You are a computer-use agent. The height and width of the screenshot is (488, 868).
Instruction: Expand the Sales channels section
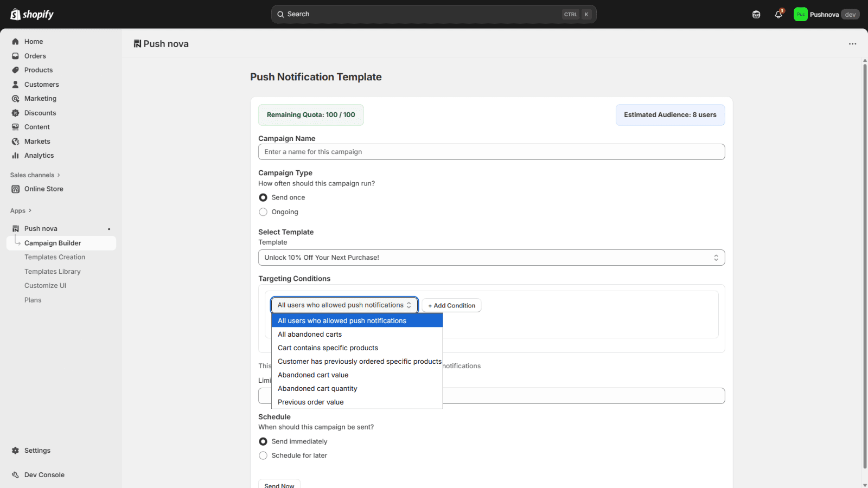(35, 175)
